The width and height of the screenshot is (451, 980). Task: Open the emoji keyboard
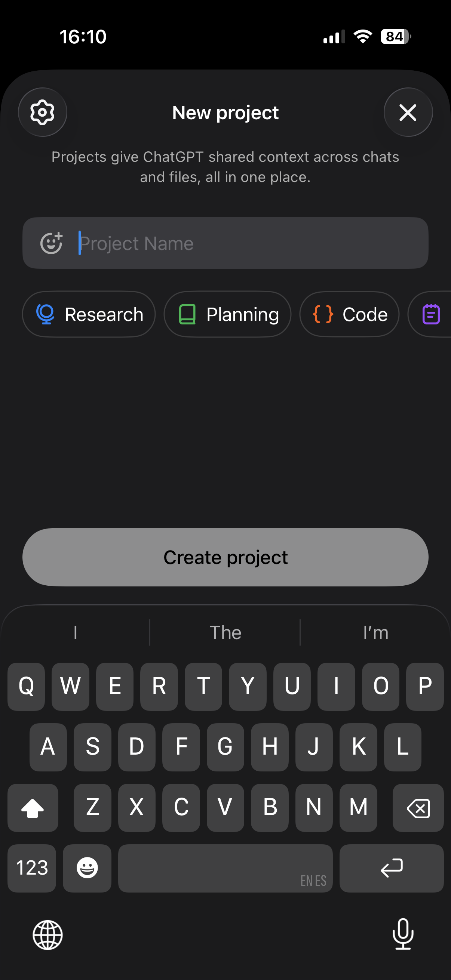87,868
